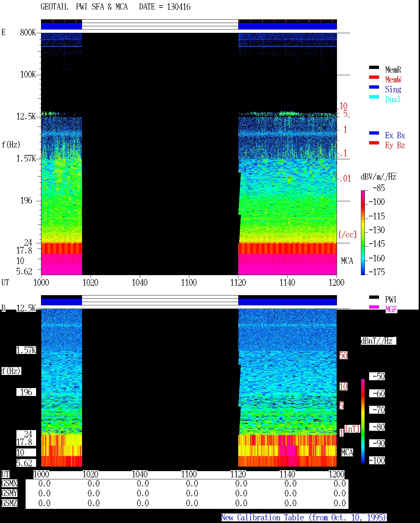Click the dBV/m/√Hz unit label
Viewport: 420px width, 523px height.
(379, 177)
